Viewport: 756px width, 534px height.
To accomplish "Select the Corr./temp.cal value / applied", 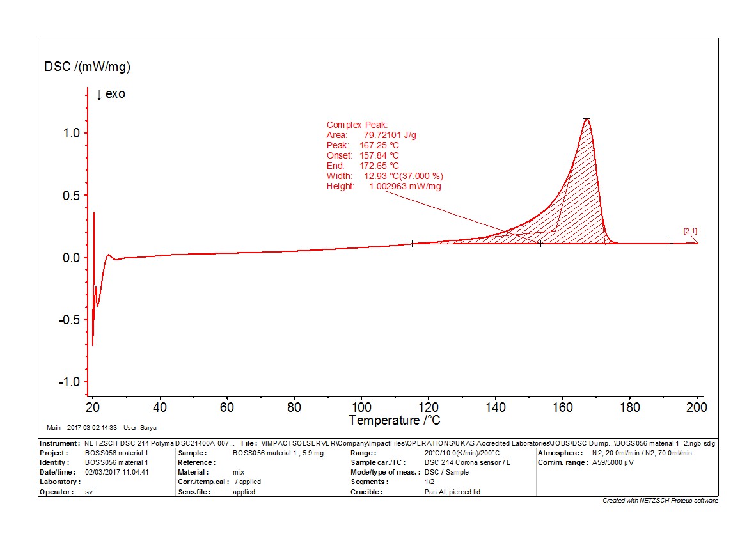I will (x=248, y=482).
